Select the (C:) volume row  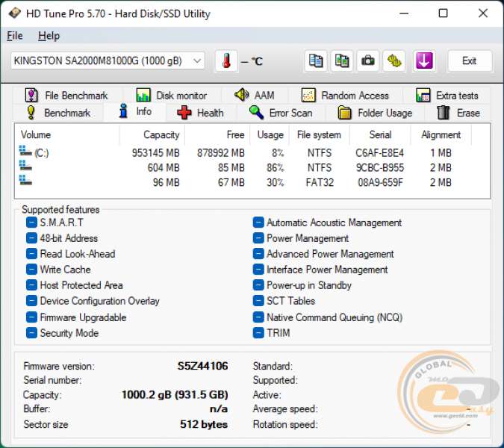[x=244, y=152]
